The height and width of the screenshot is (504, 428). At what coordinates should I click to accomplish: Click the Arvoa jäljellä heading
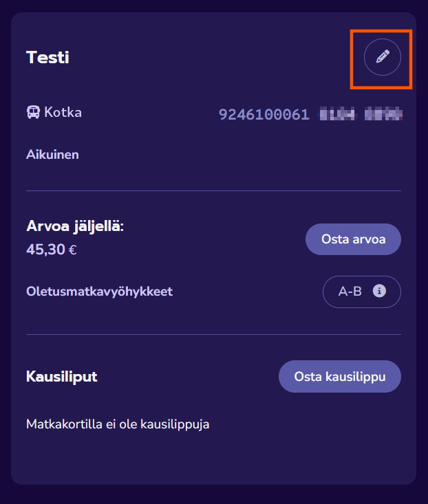(x=74, y=226)
